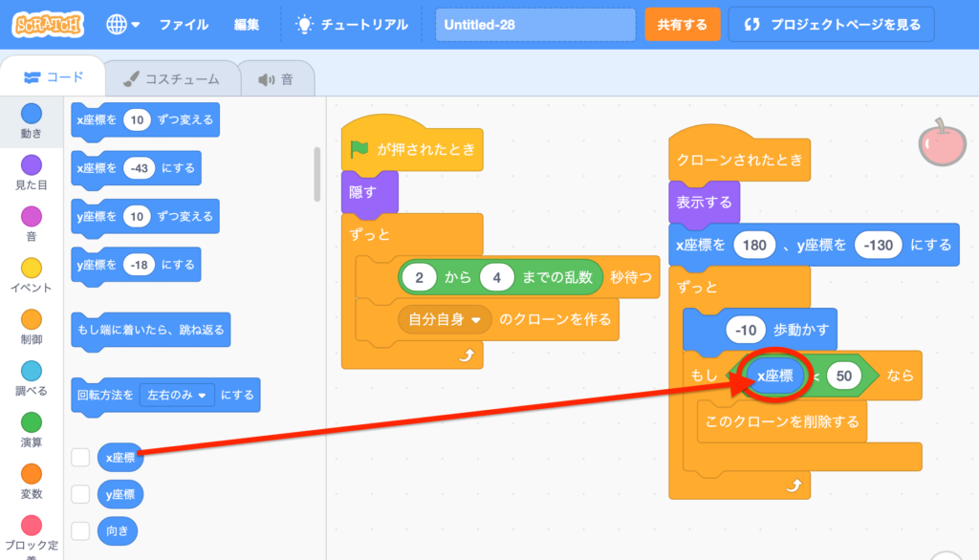Toggle the 向き reporter checkbox
979x560 pixels.
80,530
